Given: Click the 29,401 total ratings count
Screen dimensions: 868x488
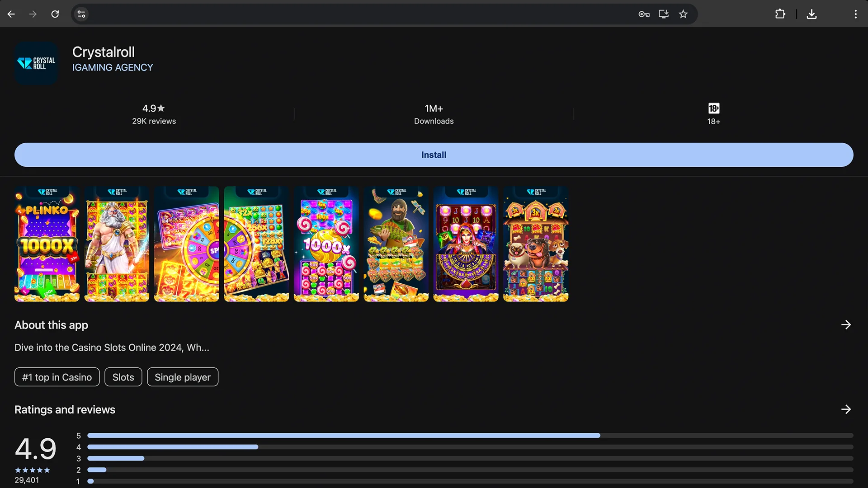Looking at the screenshot, I should pos(27,480).
